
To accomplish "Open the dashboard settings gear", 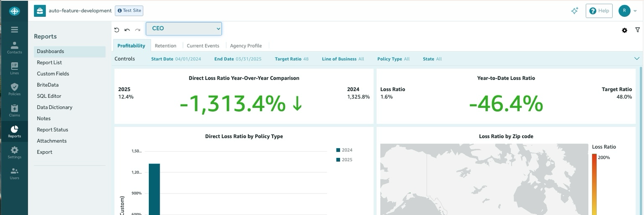I will pos(625,30).
